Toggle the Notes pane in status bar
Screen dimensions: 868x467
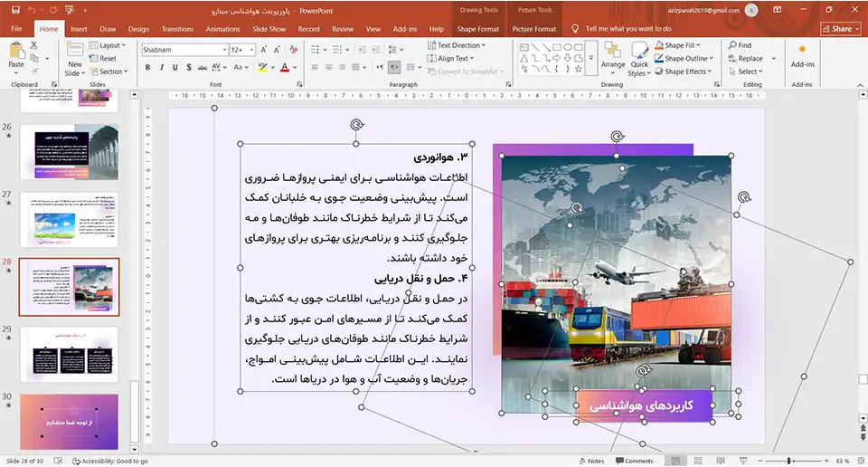[591, 461]
